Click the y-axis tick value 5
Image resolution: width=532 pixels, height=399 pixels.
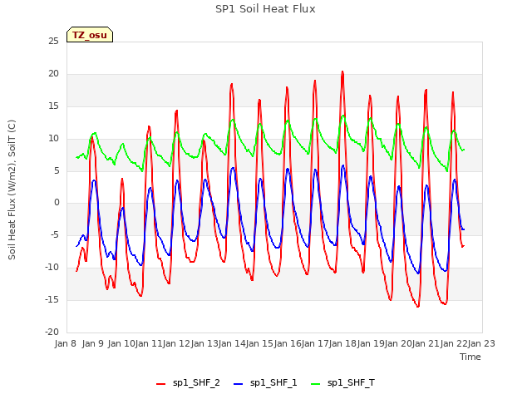(x=57, y=170)
